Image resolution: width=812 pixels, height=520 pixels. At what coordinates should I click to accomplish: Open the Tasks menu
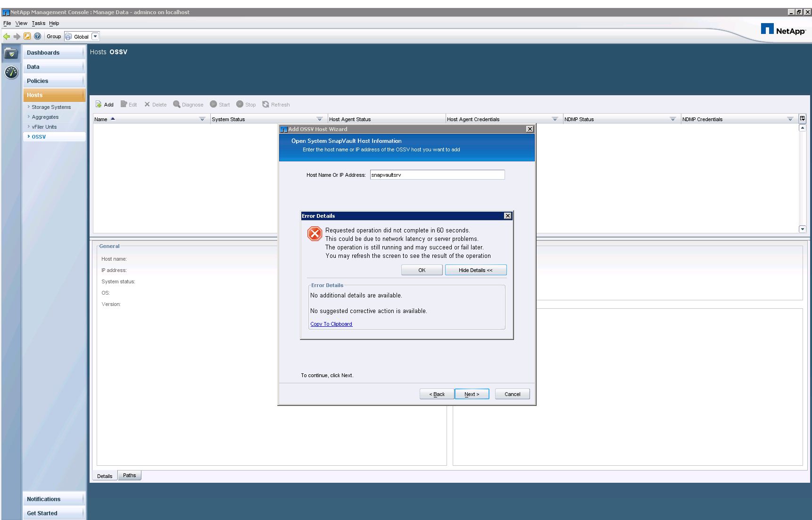coord(39,23)
